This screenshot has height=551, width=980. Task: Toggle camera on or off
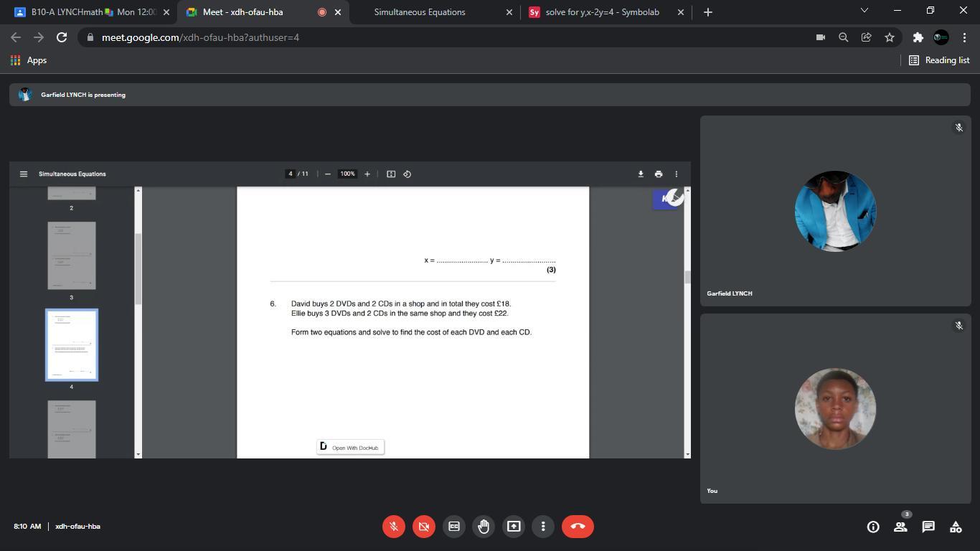pos(423,527)
